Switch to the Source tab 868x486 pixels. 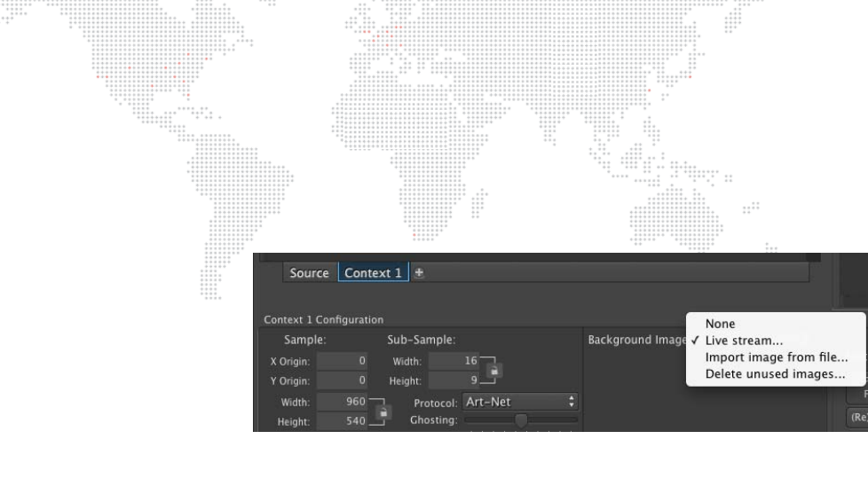(x=309, y=273)
